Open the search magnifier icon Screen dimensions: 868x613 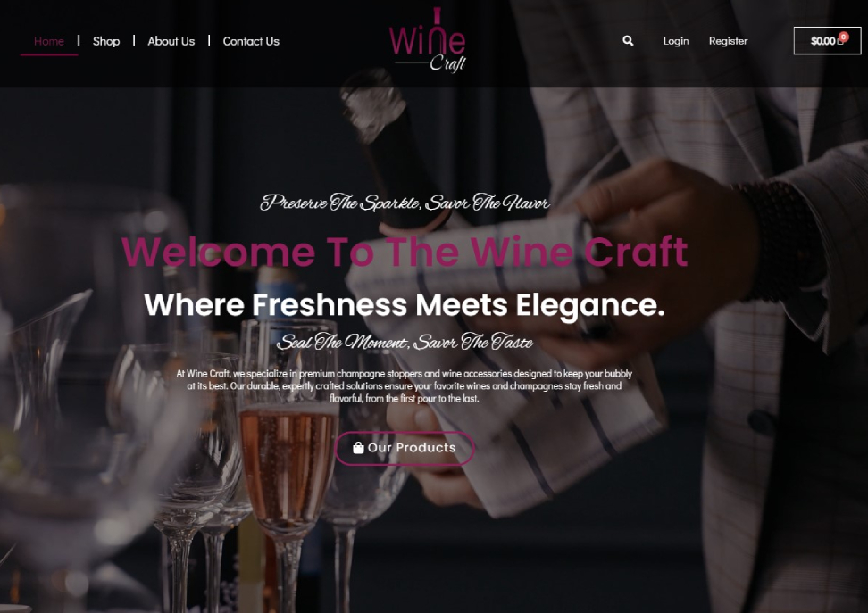(x=628, y=41)
